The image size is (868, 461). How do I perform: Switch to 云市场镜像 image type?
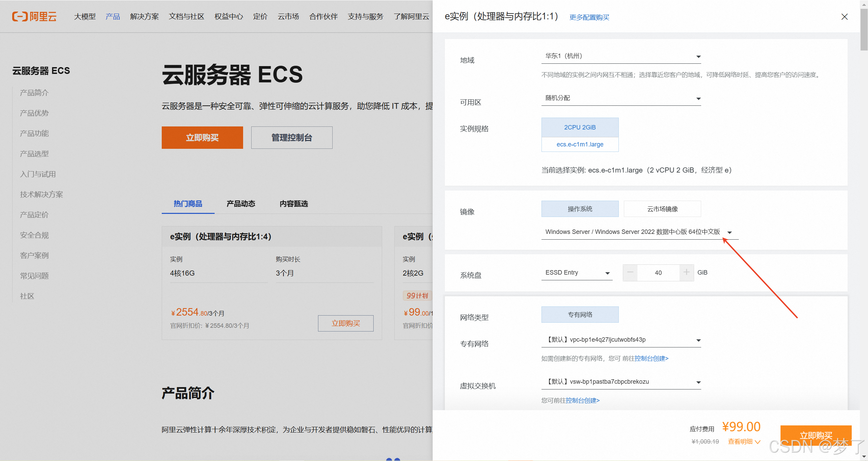coord(662,209)
